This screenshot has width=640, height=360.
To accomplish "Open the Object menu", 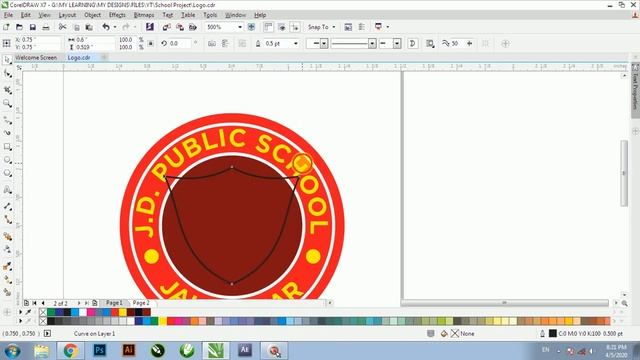I will point(92,15).
